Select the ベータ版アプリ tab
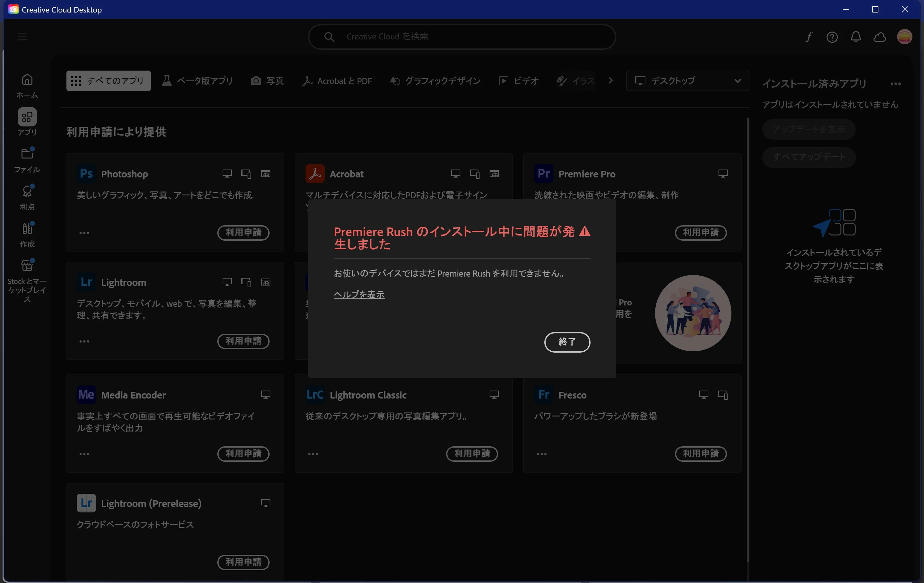The width and height of the screenshot is (924, 583). tap(198, 81)
